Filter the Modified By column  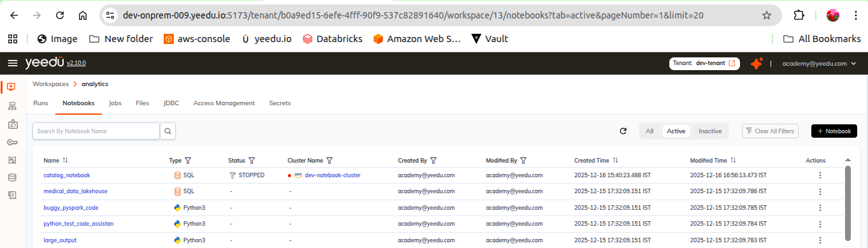pos(523,161)
